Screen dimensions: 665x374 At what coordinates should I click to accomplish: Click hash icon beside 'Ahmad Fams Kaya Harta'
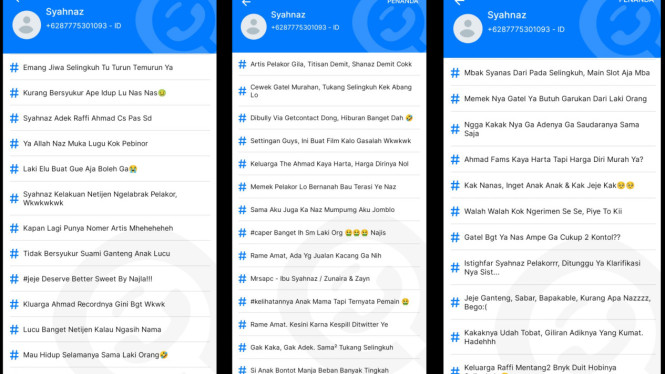tap(455, 159)
